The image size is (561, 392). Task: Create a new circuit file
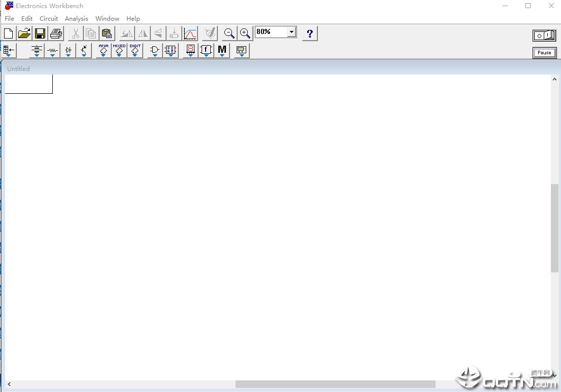8,33
